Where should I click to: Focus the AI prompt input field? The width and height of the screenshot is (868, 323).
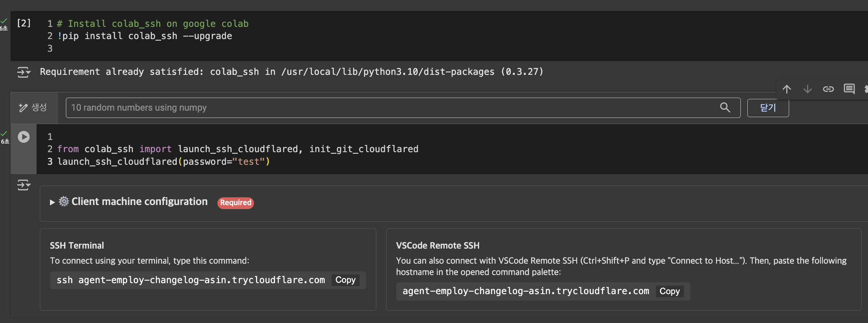403,108
